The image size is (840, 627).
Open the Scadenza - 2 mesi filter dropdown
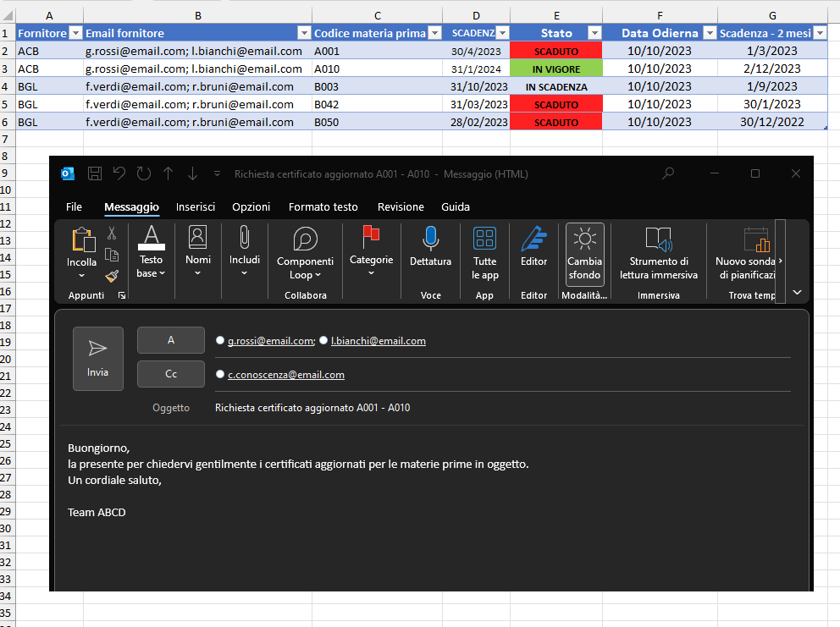coord(821,33)
